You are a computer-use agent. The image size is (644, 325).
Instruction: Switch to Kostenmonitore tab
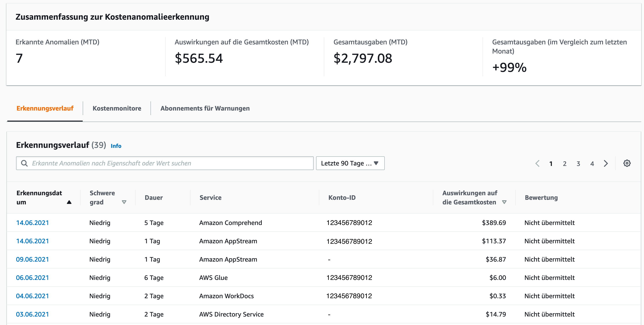pos(117,108)
